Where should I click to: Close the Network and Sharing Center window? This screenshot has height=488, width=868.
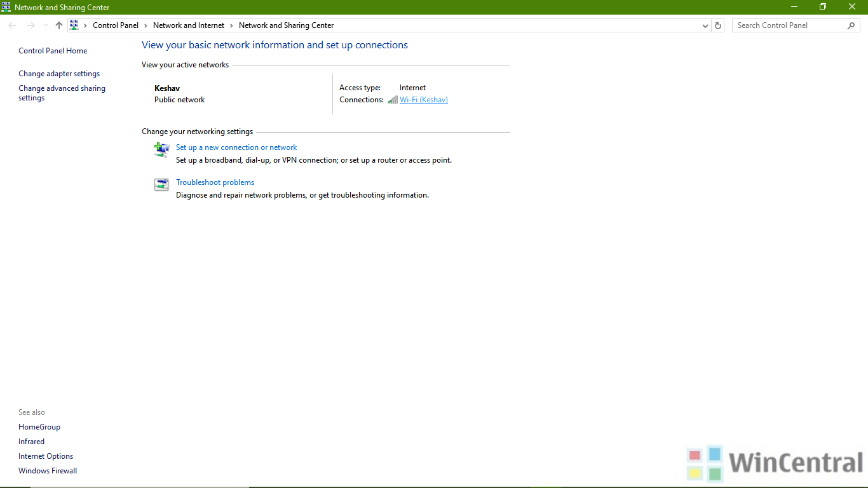(852, 7)
